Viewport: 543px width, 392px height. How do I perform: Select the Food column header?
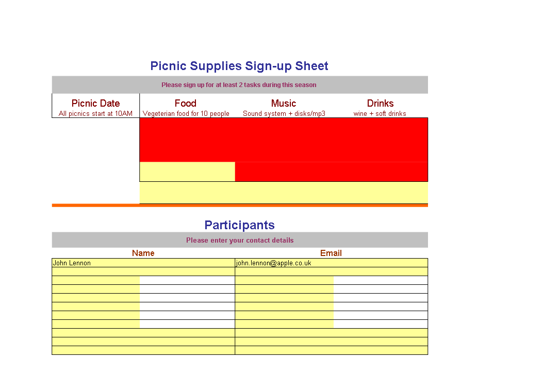coord(185,103)
